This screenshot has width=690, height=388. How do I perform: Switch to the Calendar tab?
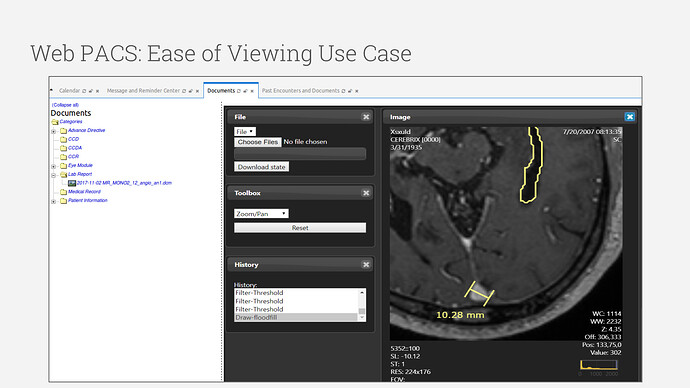coord(70,91)
